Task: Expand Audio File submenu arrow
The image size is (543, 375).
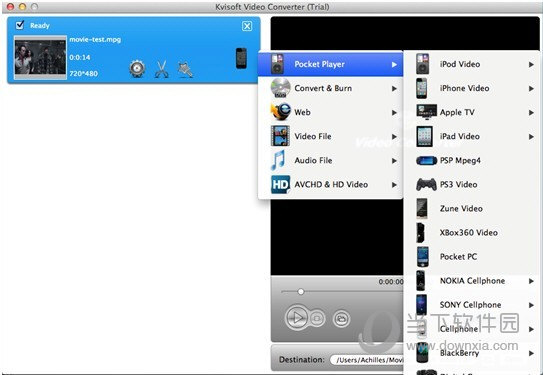Action: point(394,161)
